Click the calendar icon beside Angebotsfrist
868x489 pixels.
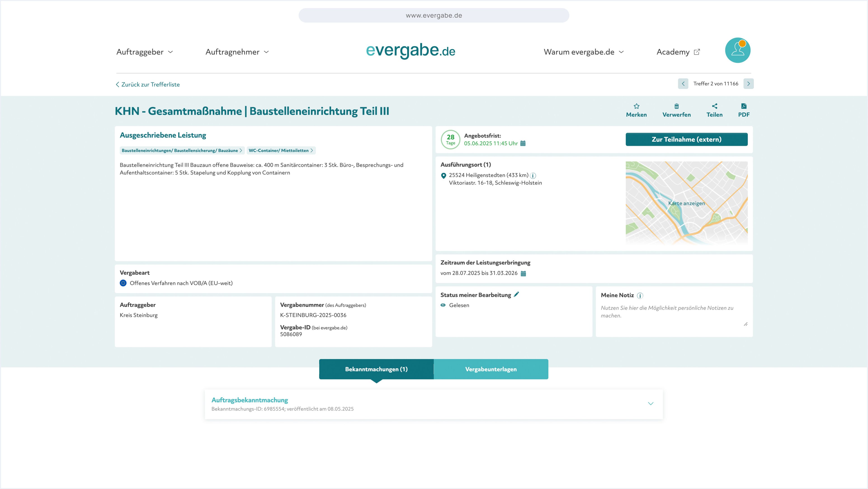[x=523, y=144]
